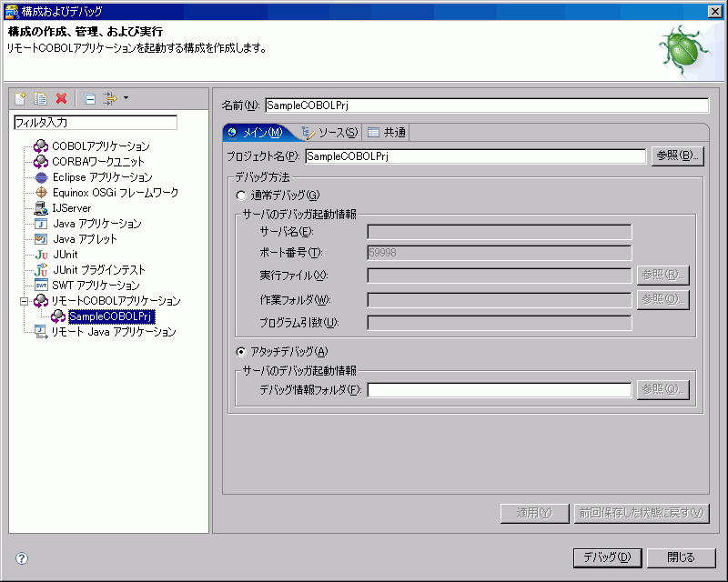The image size is (728, 582).
Task: Select SWT アプリケーション label
Action: 96,286
